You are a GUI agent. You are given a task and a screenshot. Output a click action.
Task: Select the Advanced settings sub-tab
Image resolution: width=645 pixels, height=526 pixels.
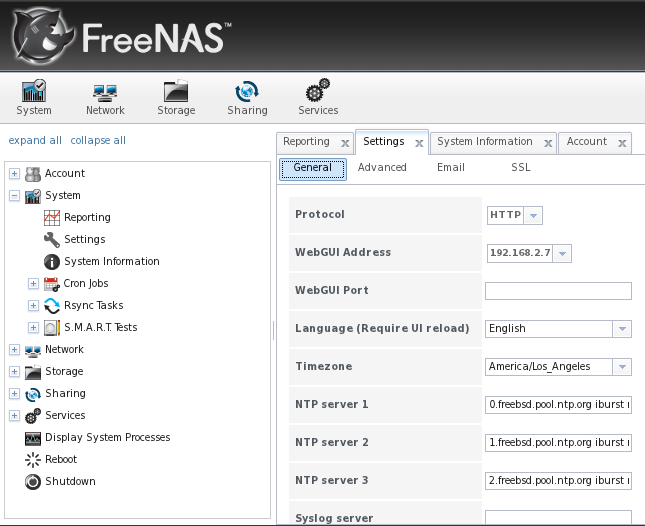coord(382,167)
